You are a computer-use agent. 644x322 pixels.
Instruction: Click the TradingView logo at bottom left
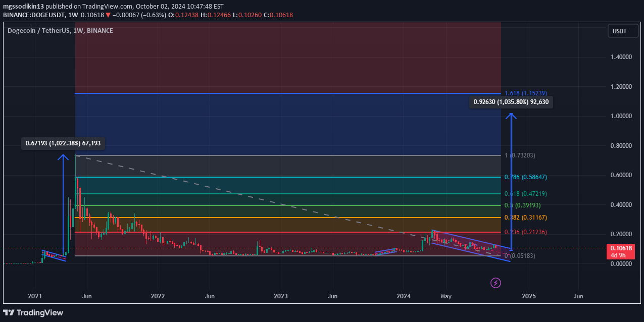click(33, 312)
